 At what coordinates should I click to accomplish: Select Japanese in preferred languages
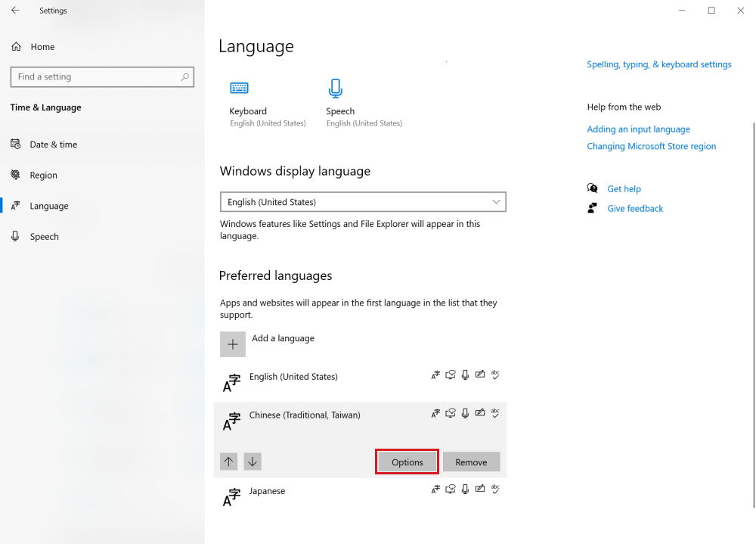(360, 496)
